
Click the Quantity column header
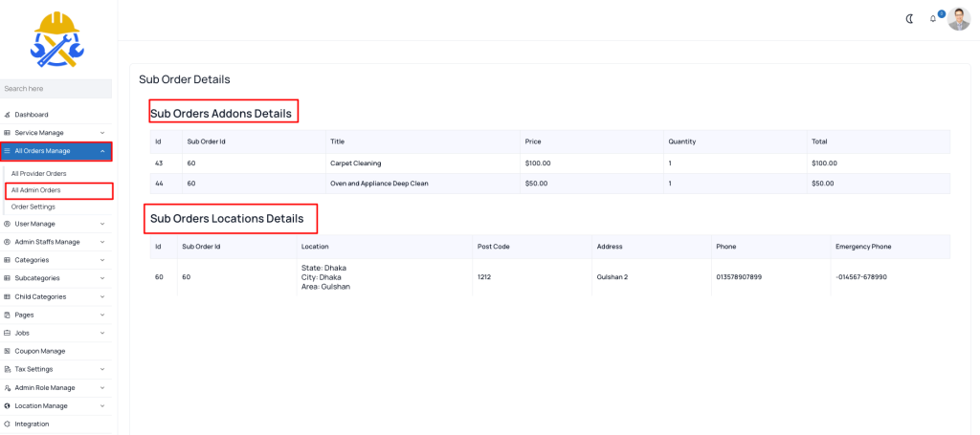click(x=681, y=141)
